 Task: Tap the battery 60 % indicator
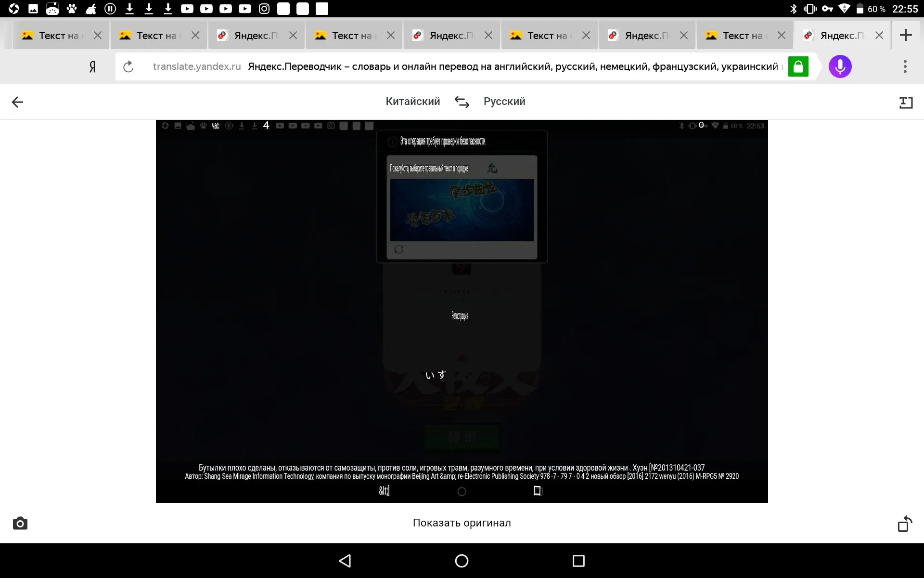[x=872, y=9]
